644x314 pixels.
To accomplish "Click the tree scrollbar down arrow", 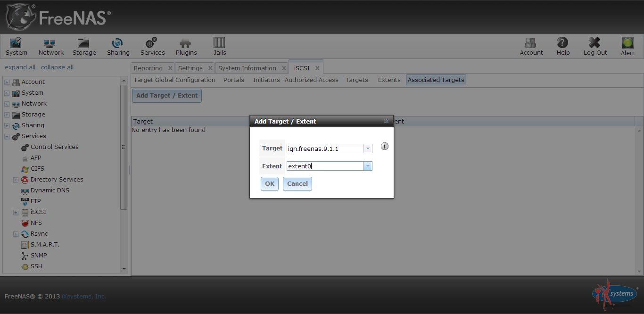I will coord(124,269).
